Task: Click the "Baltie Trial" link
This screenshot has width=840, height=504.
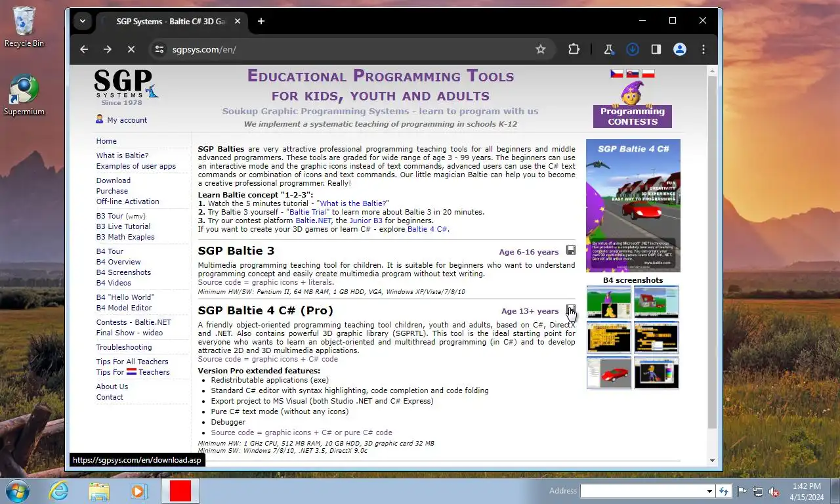Action: coord(308,212)
